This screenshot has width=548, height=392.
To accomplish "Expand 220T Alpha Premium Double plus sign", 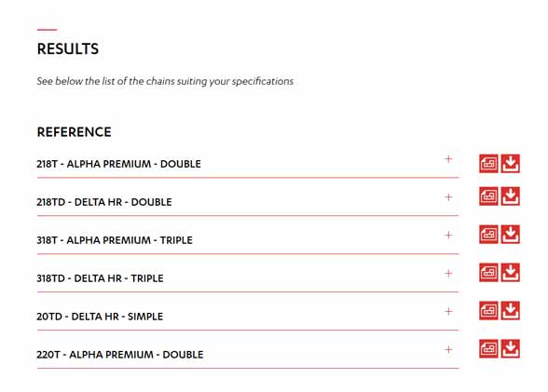I will pyautogui.click(x=448, y=349).
